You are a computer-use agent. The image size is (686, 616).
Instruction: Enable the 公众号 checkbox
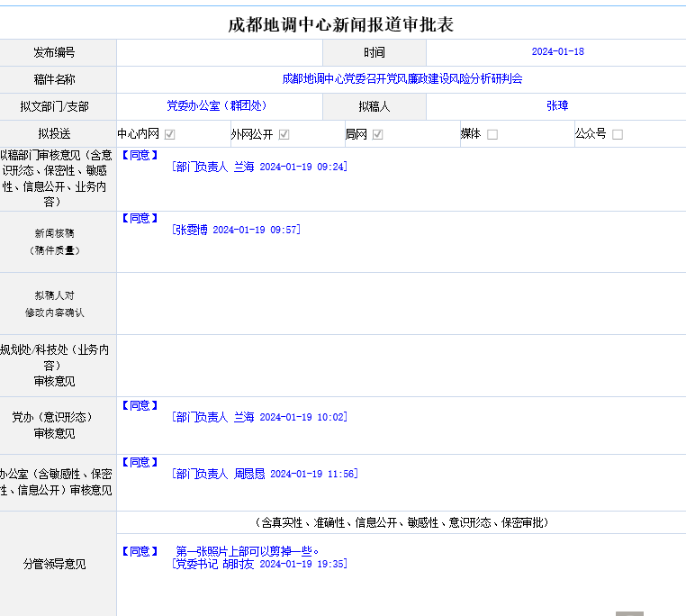tap(618, 135)
